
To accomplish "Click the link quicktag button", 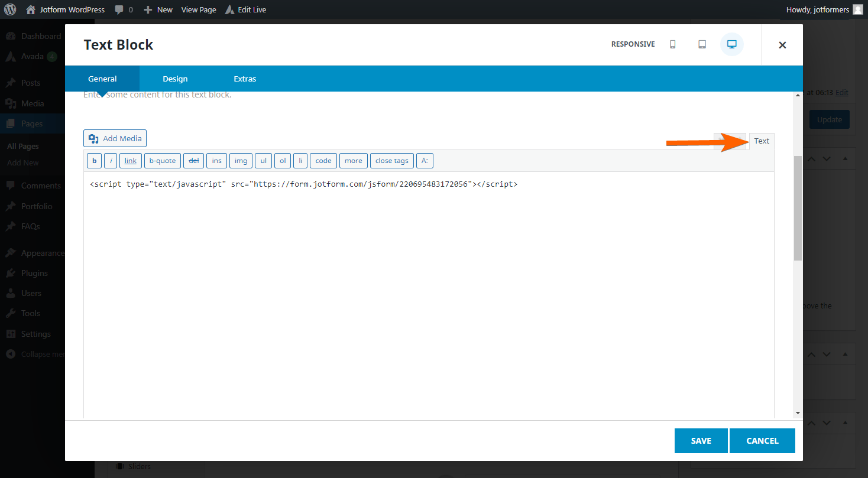I will pos(131,161).
